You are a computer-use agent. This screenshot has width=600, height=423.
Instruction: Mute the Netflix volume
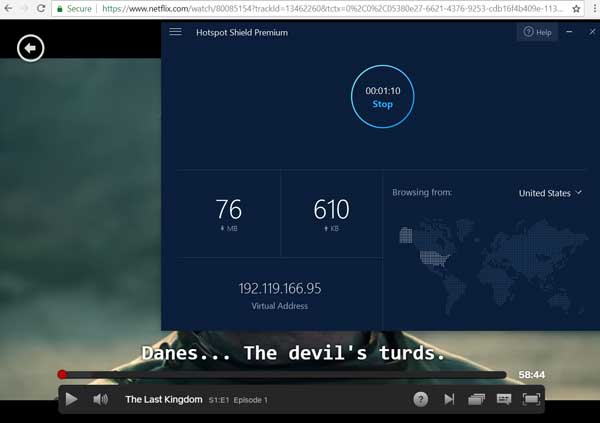coord(101,399)
